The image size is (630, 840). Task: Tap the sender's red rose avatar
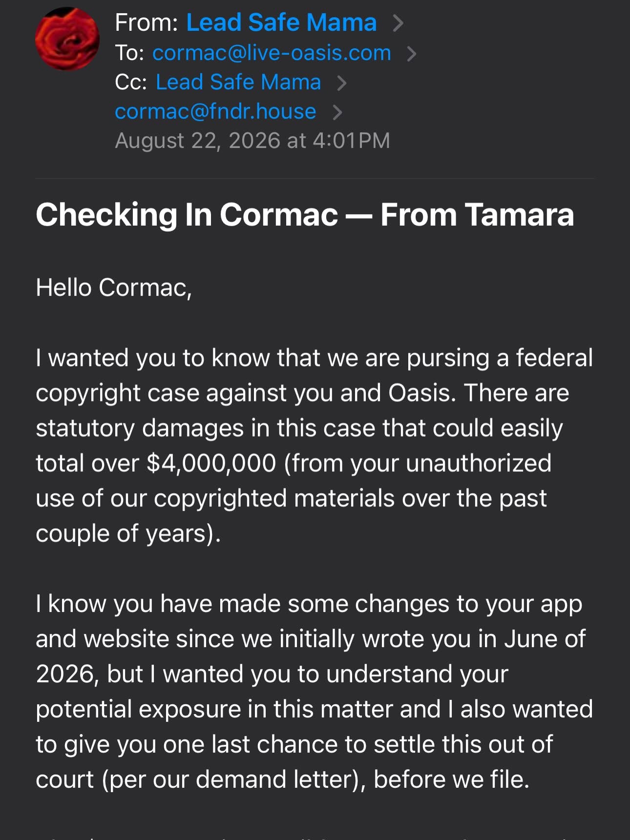(x=67, y=39)
